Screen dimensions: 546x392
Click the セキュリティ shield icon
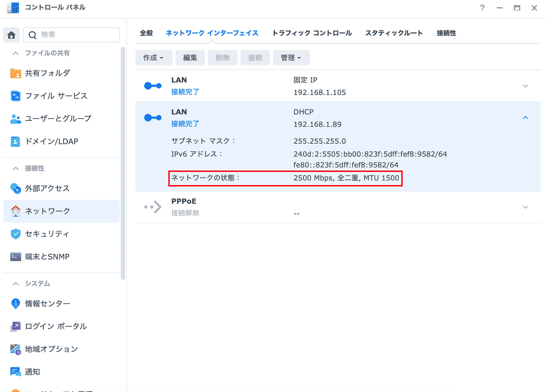click(x=15, y=234)
